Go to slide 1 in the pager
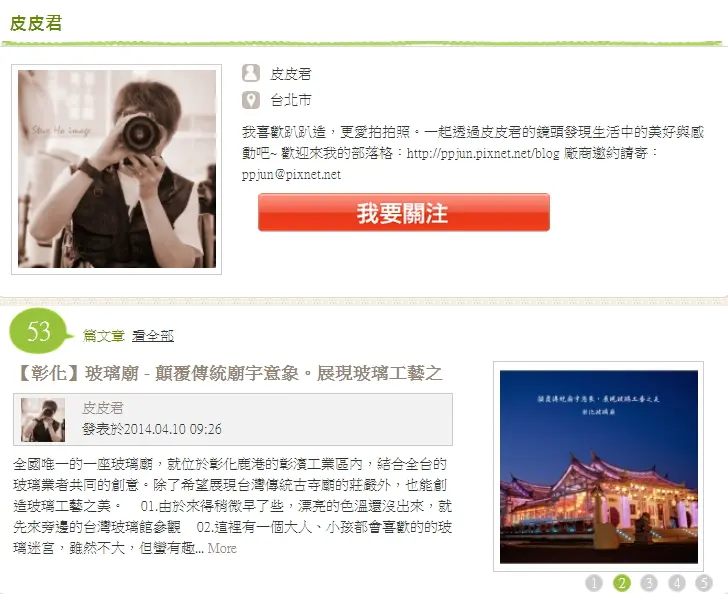 pyautogui.click(x=594, y=582)
